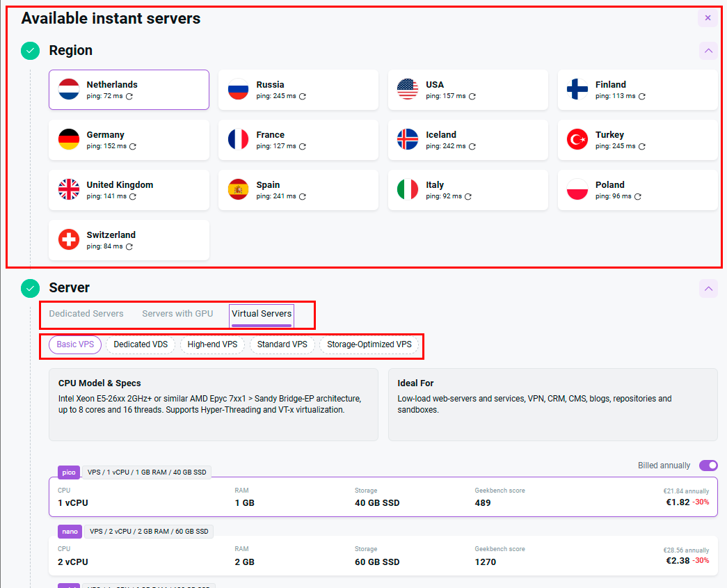This screenshot has height=588, width=727.
Task: Choose the Storage-Optimized VPS type
Action: point(369,344)
